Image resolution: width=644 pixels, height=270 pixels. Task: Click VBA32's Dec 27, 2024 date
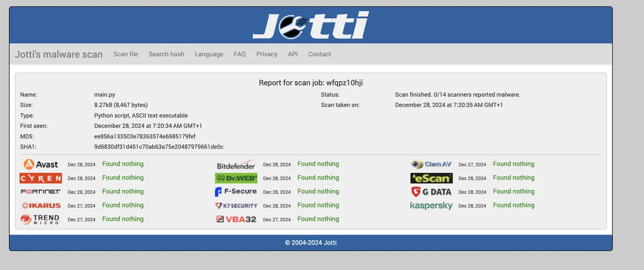[x=277, y=220]
